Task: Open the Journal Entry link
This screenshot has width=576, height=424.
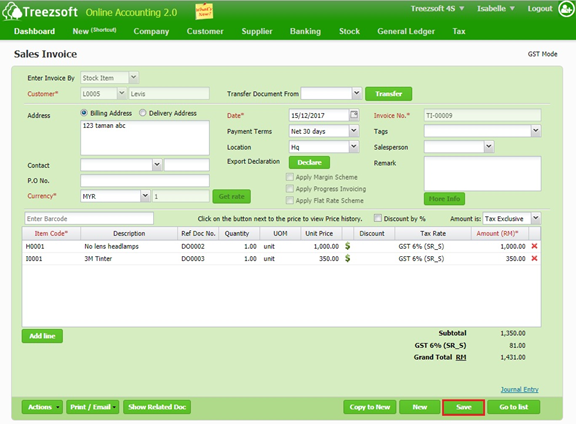Action: [x=519, y=389]
